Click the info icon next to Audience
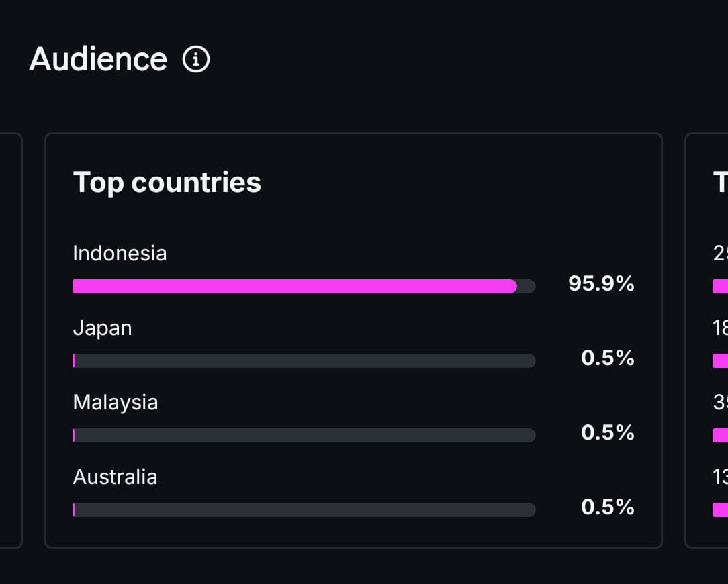 196,60
